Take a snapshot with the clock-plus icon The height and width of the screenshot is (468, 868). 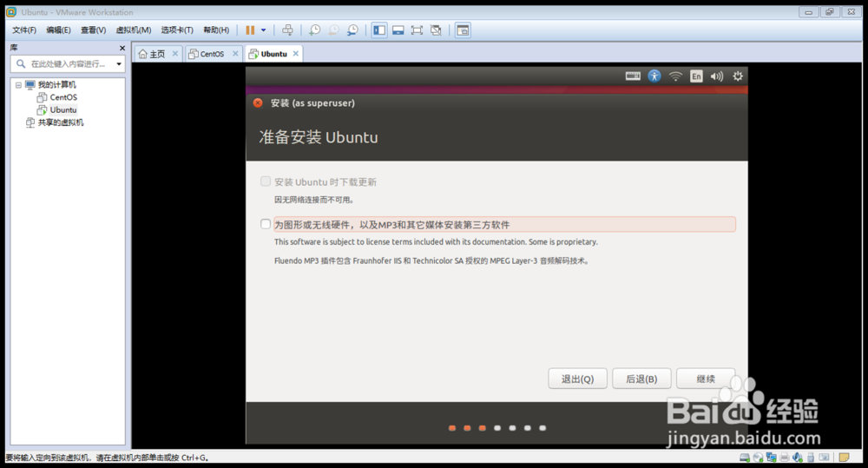(x=314, y=30)
